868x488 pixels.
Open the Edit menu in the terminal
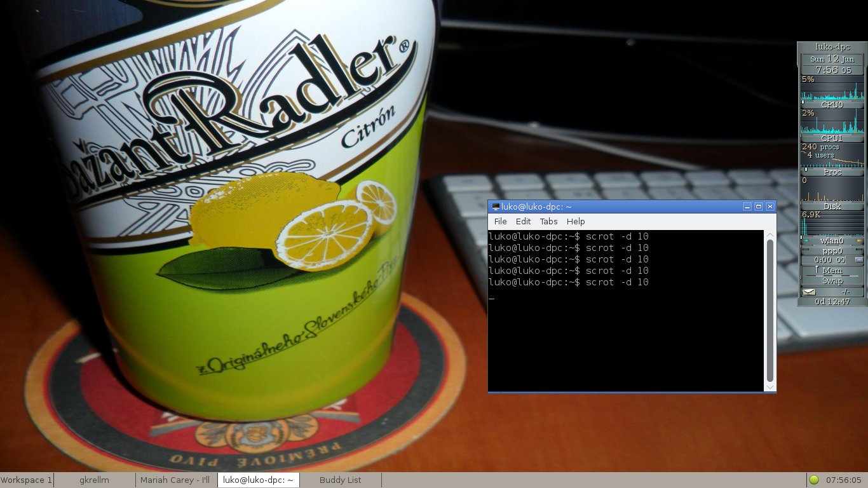(523, 221)
